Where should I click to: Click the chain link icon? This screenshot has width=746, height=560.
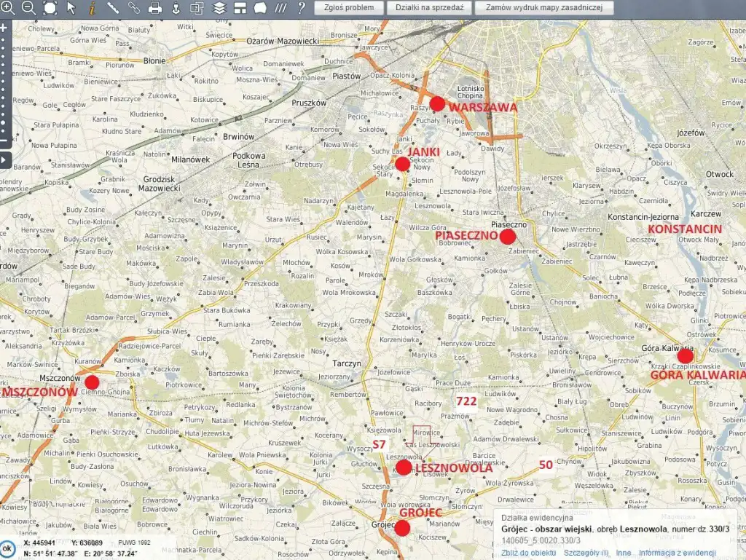pyautogui.click(x=134, y=8)
